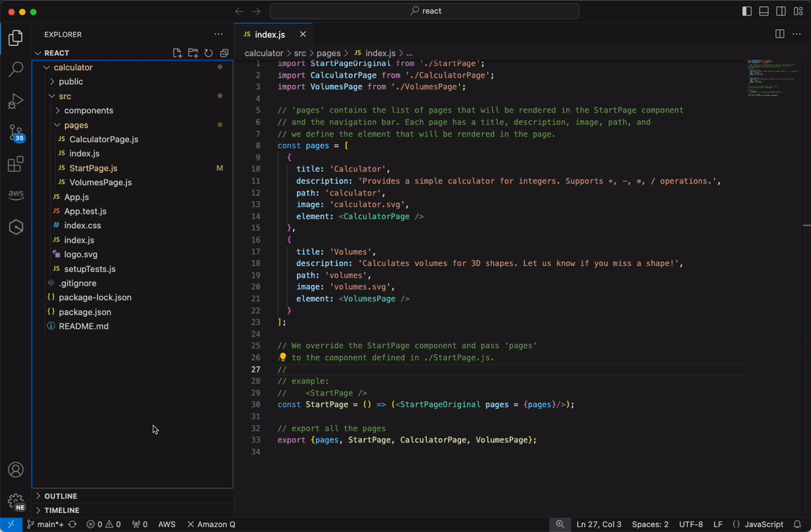This screenshot has height=532, width=811.
Task: Expand the components folder
Action: tap(57, 110)
